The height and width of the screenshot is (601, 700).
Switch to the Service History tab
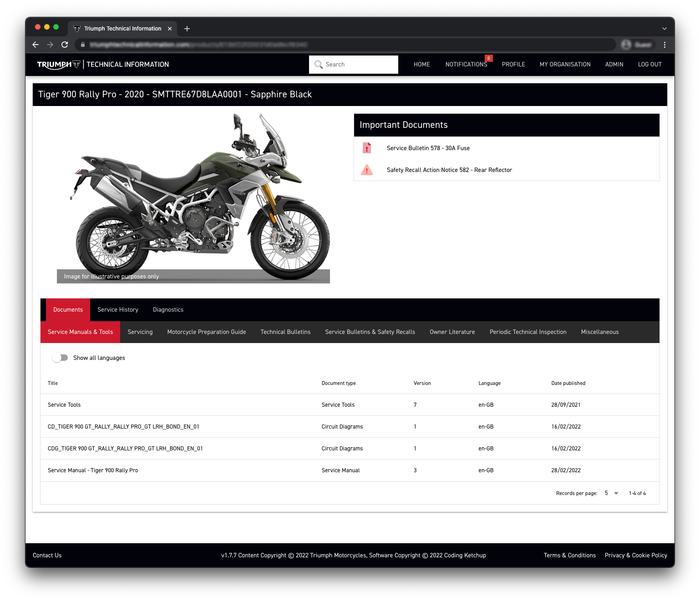tap(118, 310)
